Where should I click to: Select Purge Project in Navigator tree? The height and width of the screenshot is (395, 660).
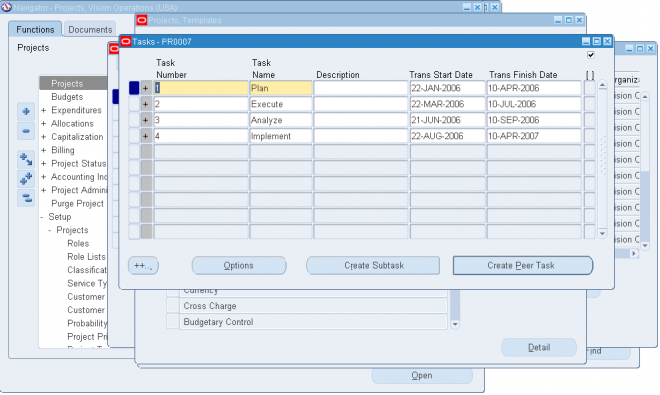coord(77,204)
